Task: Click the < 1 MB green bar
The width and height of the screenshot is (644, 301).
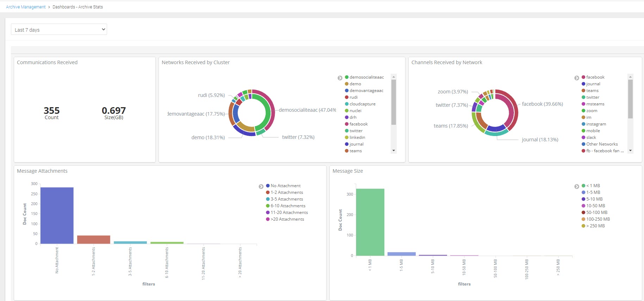Action: click(x=370, y=222)
